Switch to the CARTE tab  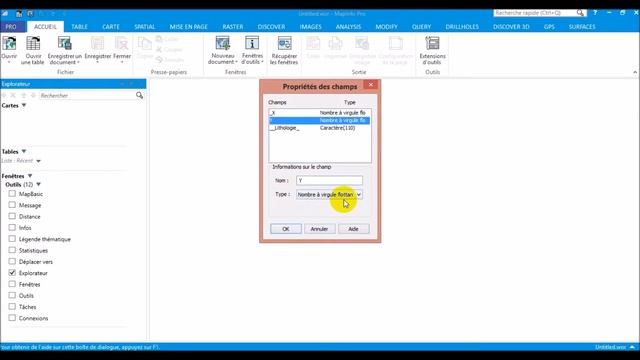point(111,27)
